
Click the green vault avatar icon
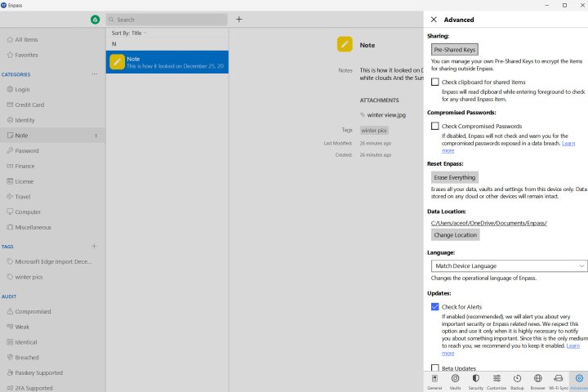[96, 20]
